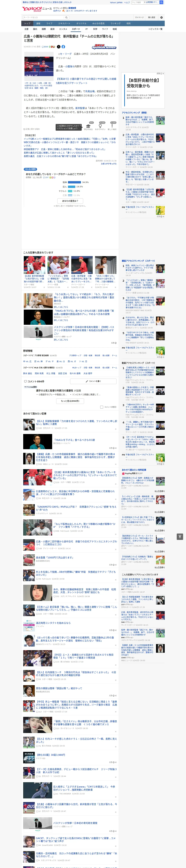Viewport: 186px width, 868px height.
Task: Open the スポニチアネックス source link under related articles
Action: click(108, 164)
